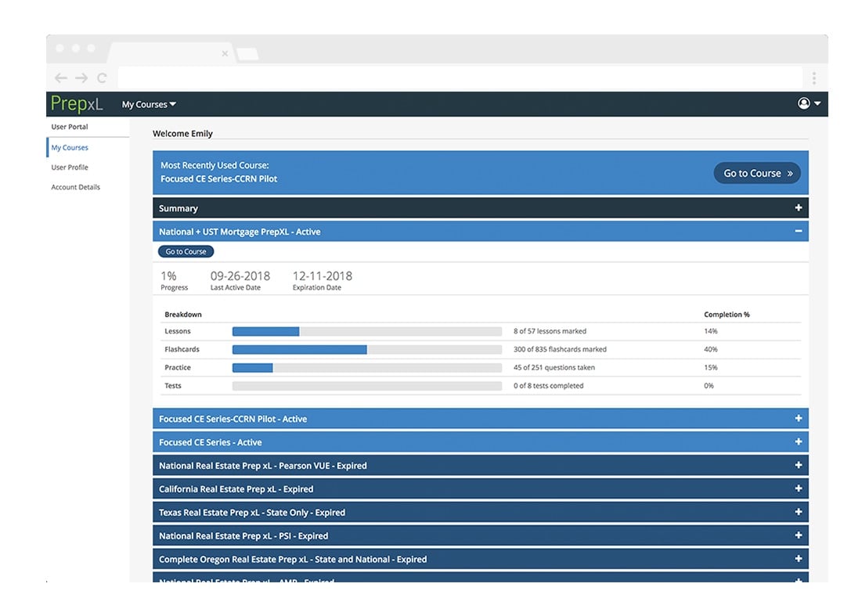Click the Breakdown column header
862x616 pixels.
point(183,315)
